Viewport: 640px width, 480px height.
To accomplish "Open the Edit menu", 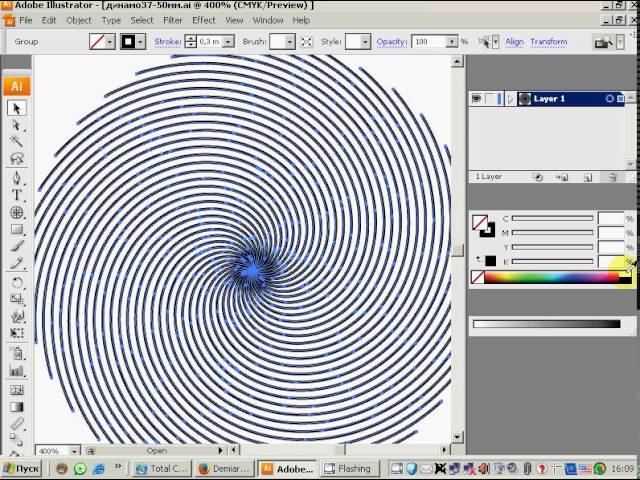I will point(49,20).
